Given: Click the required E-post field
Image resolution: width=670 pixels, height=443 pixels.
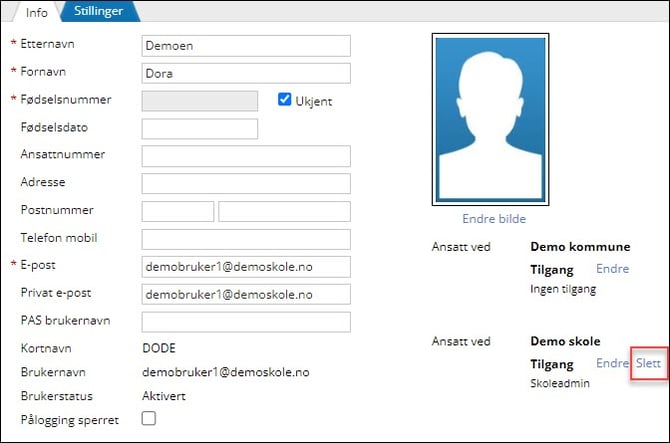Looking at the screenshot, I should 246,266.
